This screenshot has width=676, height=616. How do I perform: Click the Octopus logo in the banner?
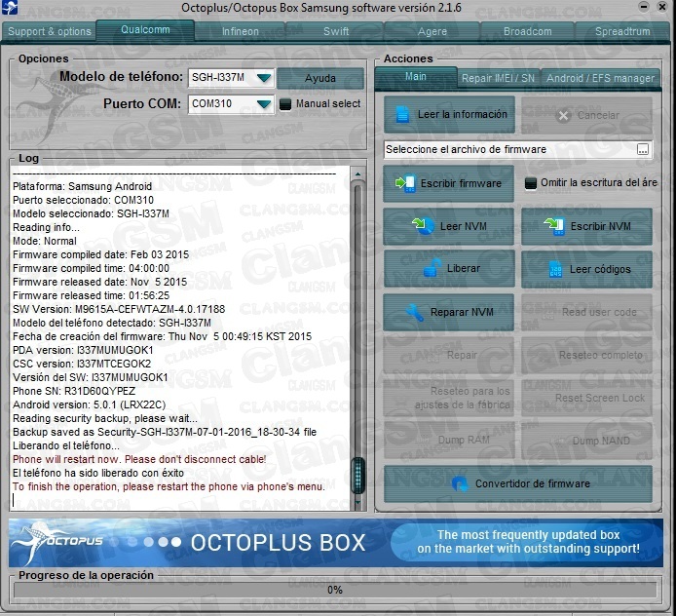tap(56, 542)
